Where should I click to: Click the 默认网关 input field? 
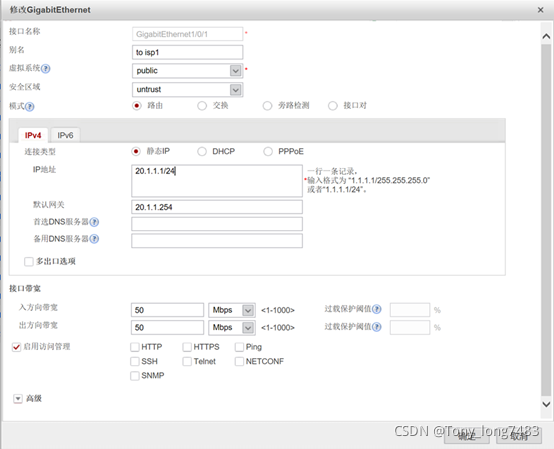217,207
